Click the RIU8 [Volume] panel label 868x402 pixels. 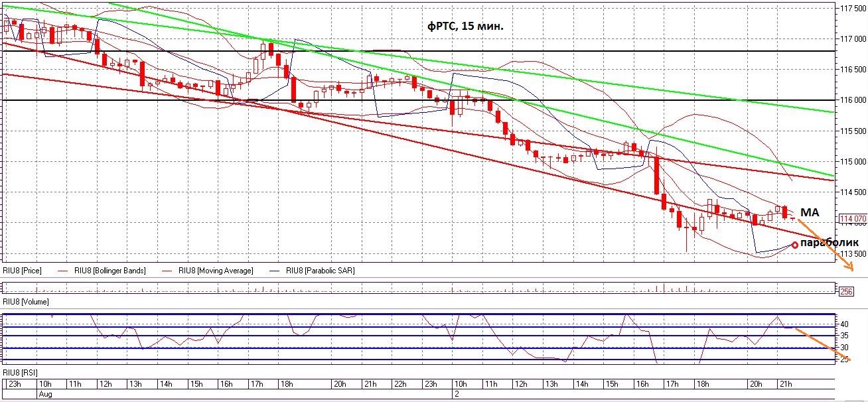click(25, 302)
